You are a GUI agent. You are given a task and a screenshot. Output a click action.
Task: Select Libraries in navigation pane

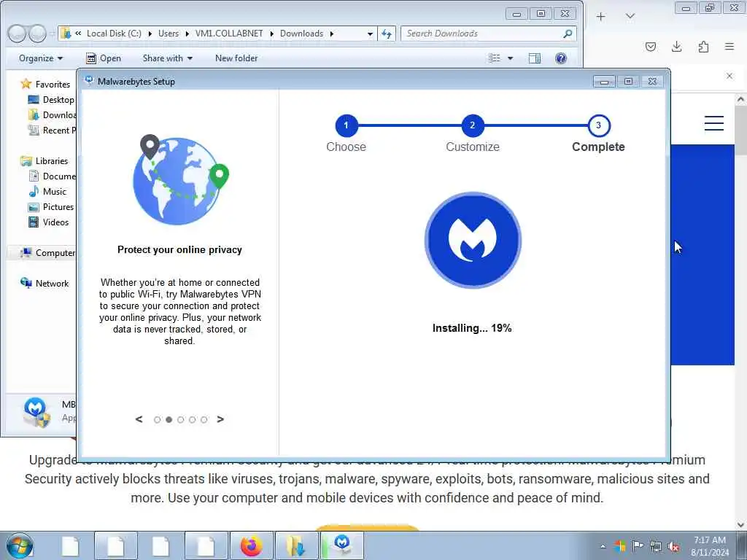click(44, 161)
